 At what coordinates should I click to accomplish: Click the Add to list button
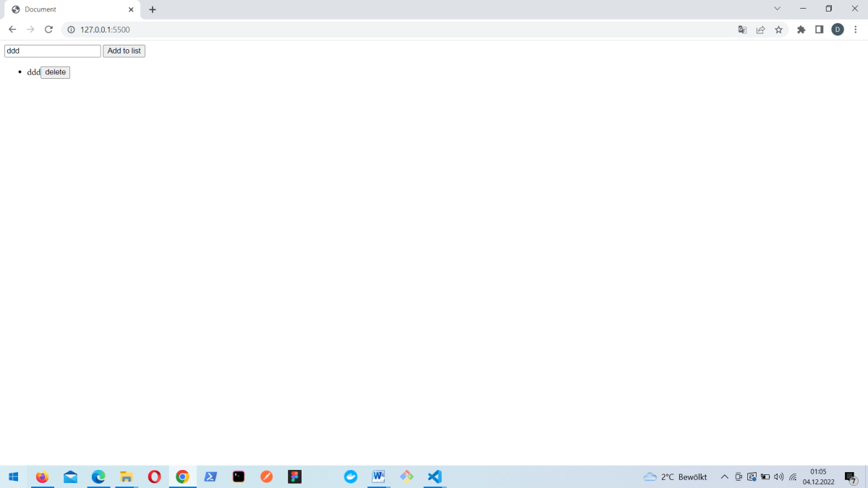pyautogui.click(x=124, y=51)
